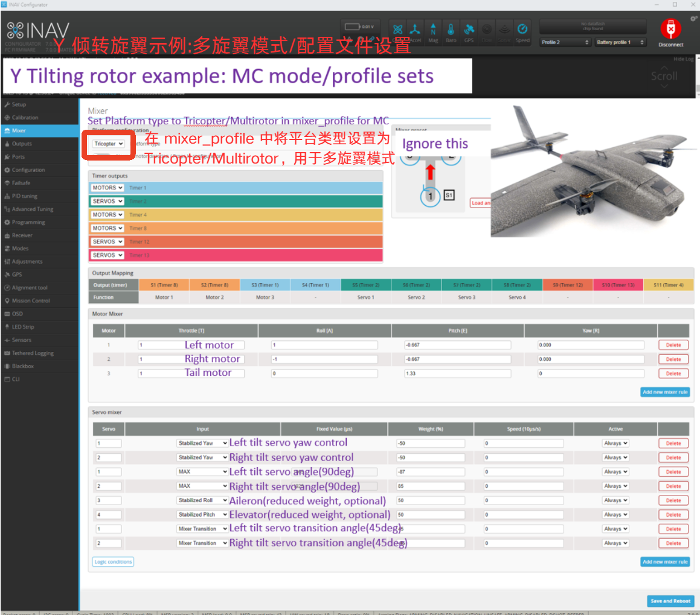Click the Servo 4 function cell

(517, 297)
